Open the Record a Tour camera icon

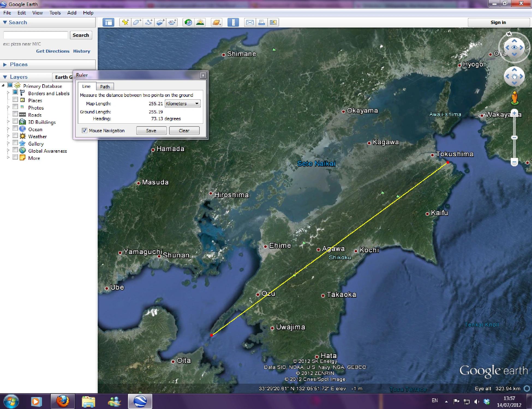point(172,22)
